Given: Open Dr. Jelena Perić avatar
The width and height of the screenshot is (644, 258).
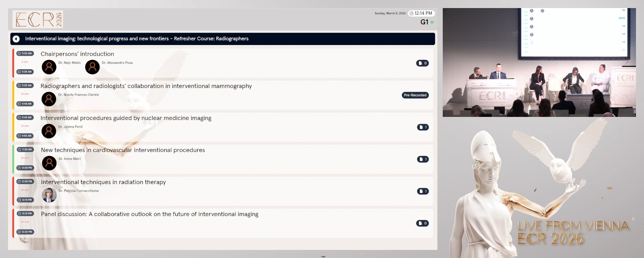Looking at the screenshot, I should (49, 131).
